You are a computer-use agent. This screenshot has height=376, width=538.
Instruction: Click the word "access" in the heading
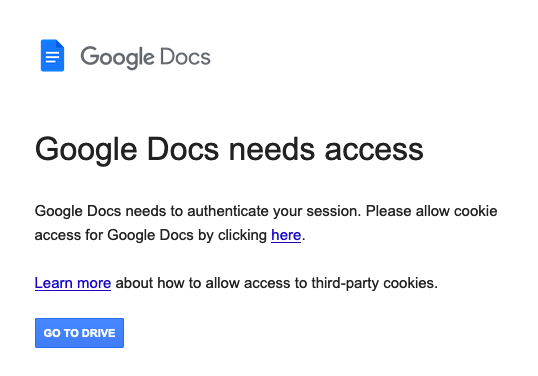click(x=374, y=151)
